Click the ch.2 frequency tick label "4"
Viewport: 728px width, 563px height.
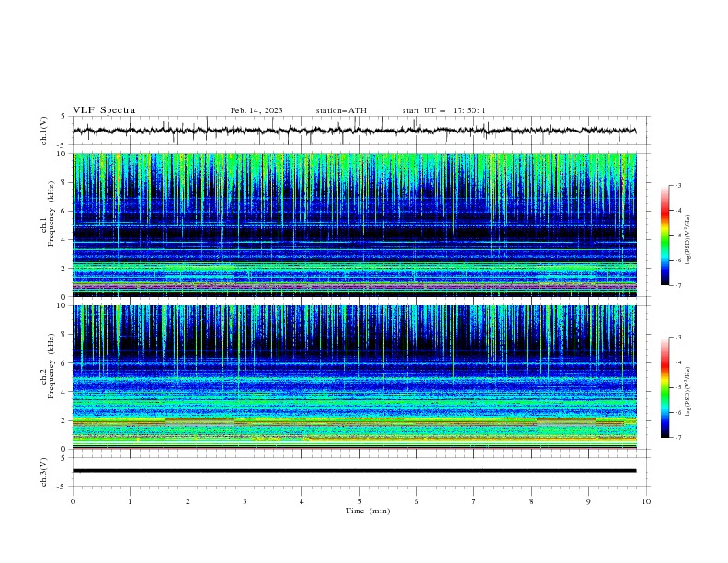click(64, 392)
